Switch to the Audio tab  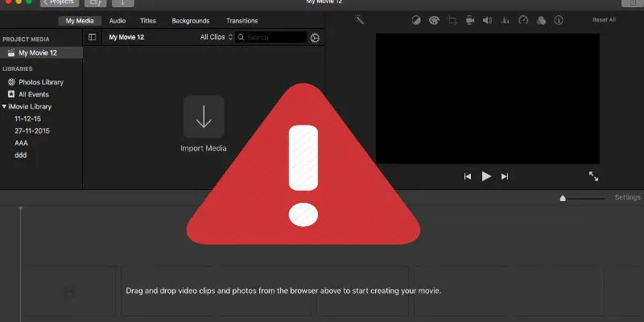click(x=118, y=21)
